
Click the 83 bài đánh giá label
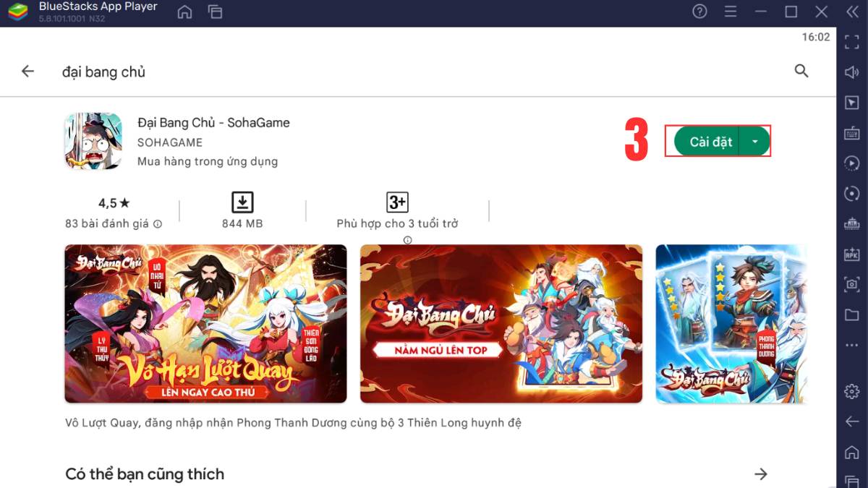tap(107, 223)
